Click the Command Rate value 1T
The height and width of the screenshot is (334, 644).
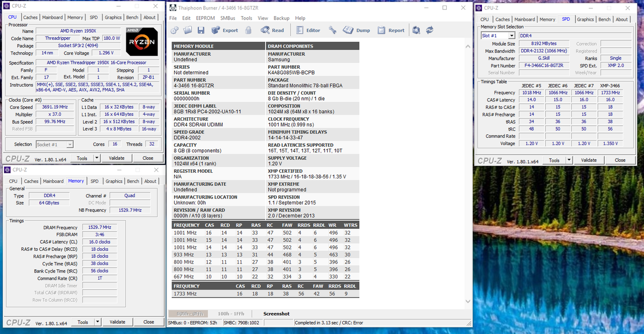(x=99, y=278)
